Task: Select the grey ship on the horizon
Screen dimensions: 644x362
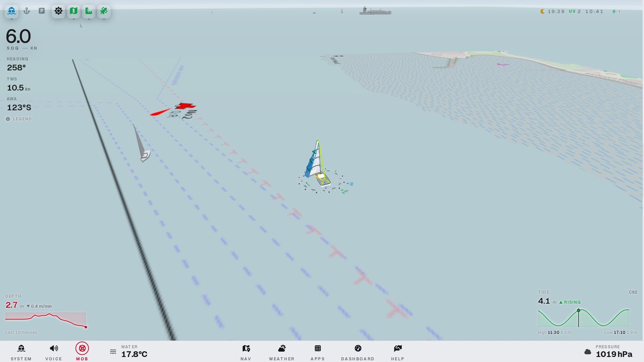Action: [x=375, y=11]
